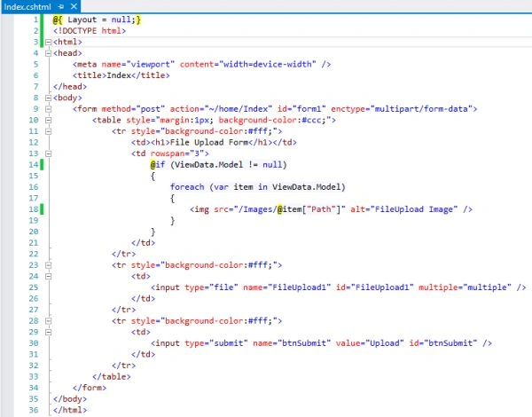Collapse the table element on line 10
The height and width of the screenshot is (417, 532).
pos(48,120)
